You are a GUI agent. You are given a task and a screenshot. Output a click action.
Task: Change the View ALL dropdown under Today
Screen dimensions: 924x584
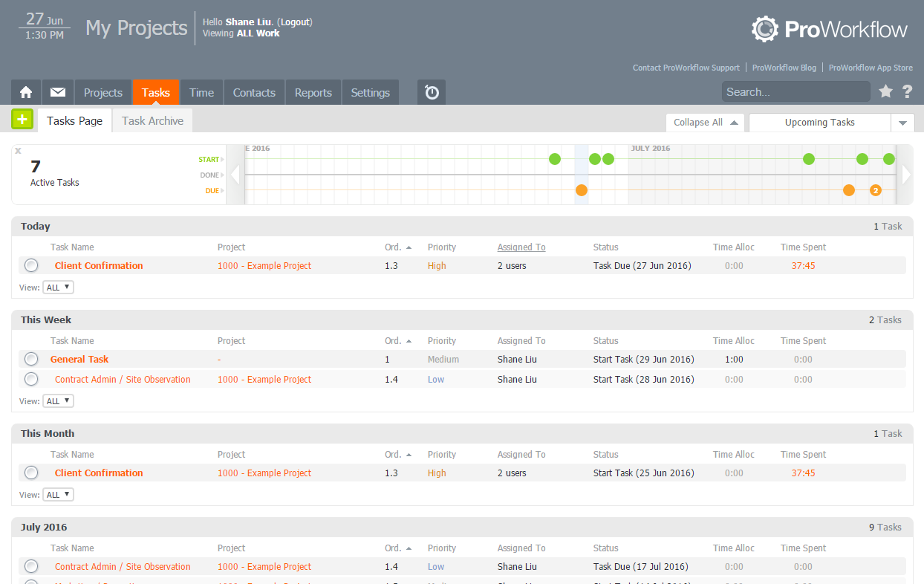pos(58,287)
